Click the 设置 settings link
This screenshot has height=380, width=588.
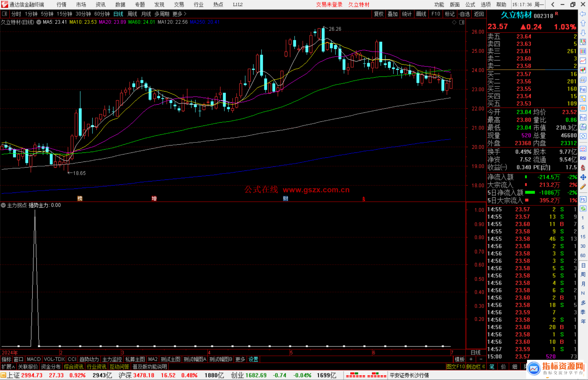click(253, 359)
